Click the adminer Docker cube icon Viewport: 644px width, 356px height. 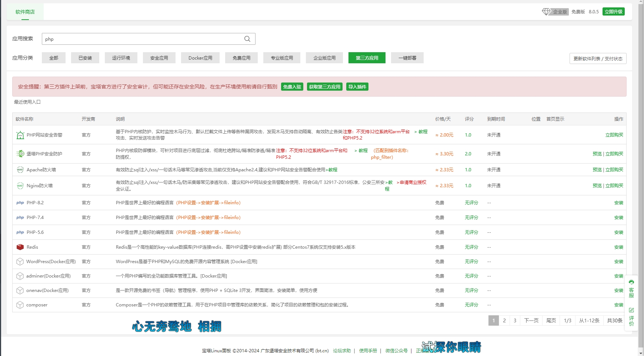click(x=20, y=276)
